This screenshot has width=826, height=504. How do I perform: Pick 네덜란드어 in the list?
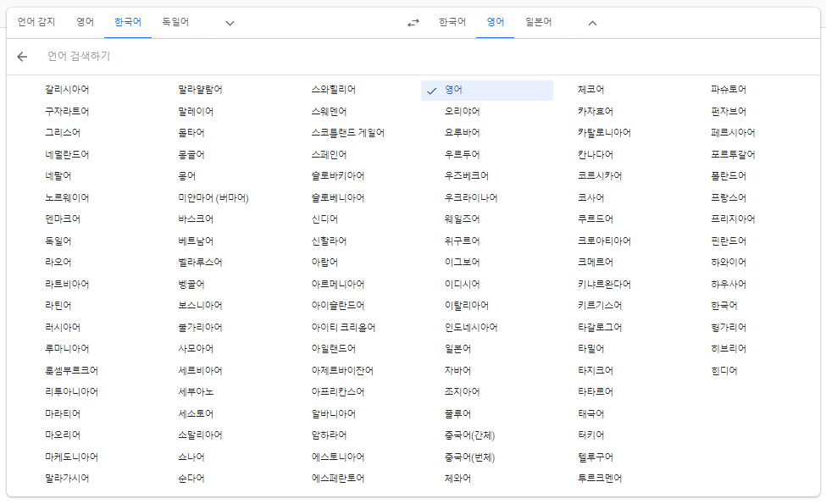tap(67, 155)
